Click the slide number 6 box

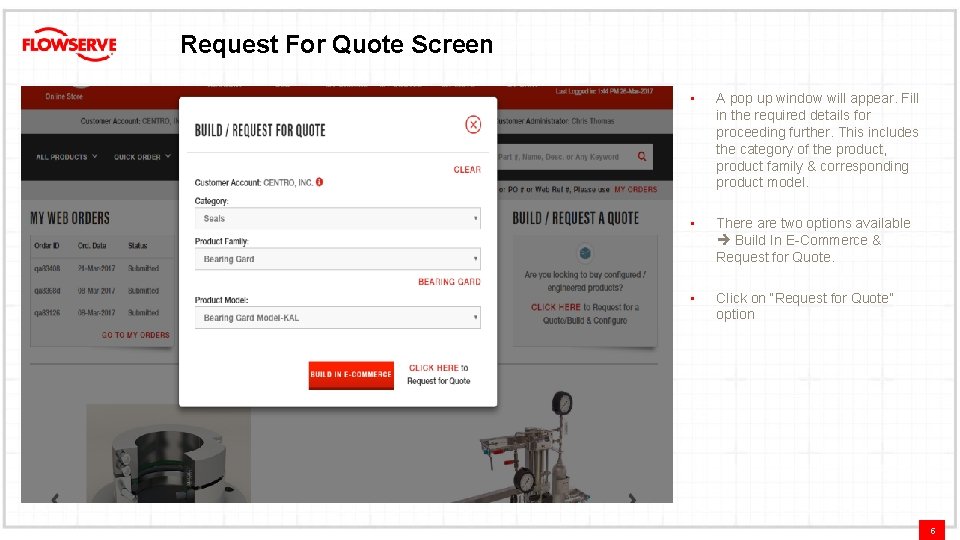point(932,530)
